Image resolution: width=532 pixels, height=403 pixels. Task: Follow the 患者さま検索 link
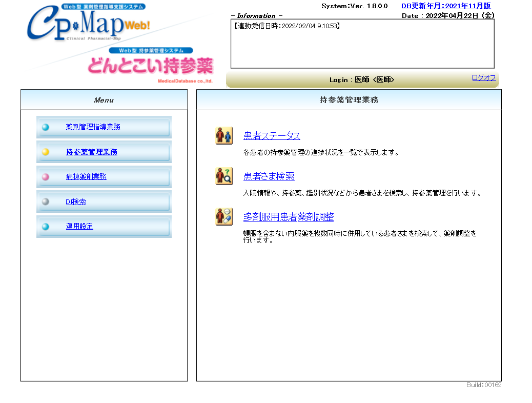click(x=269, y=176)
